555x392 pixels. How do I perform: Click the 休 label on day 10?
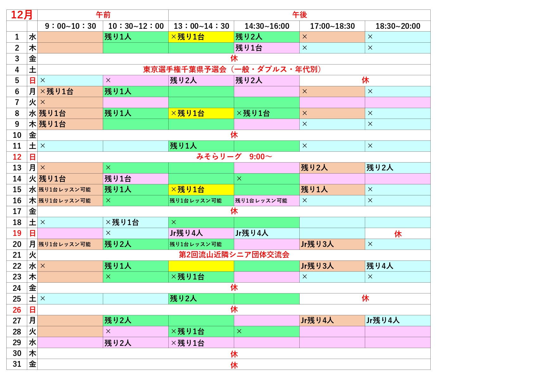point(234,135)
